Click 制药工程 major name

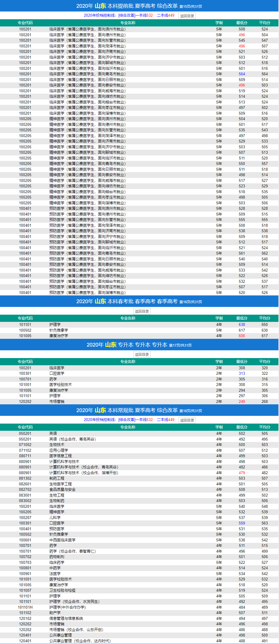coord(57,478)
